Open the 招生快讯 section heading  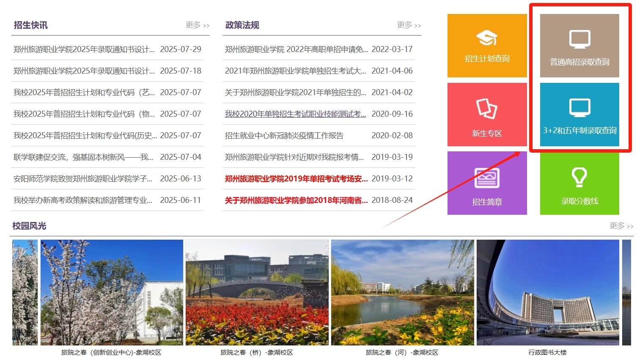coord(30,25)
